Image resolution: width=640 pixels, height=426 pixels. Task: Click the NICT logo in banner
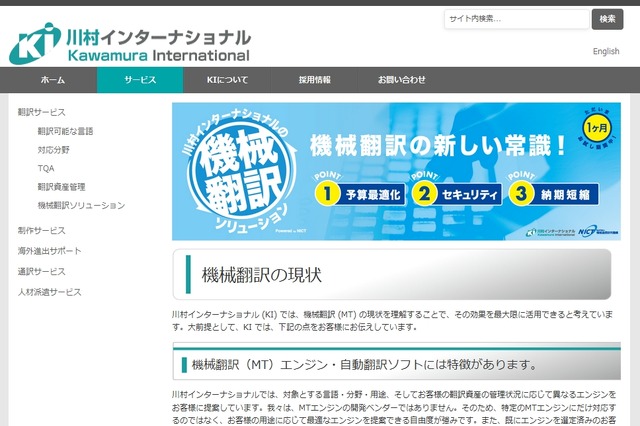(598, 232)
